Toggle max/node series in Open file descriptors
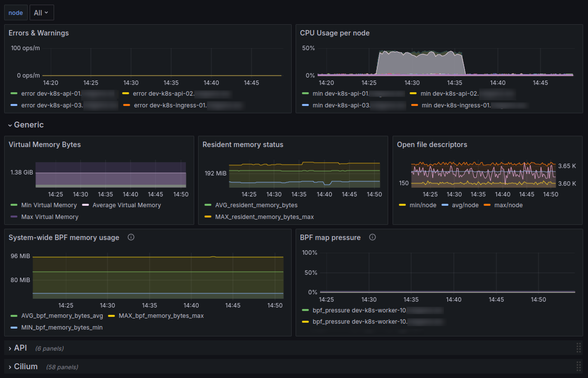 508,205
